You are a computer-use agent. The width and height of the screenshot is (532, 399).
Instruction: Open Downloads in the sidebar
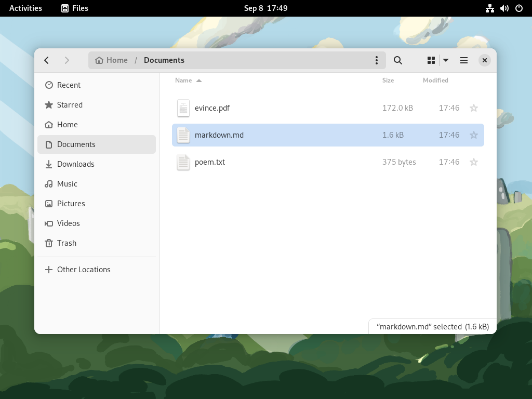point(97,164)
